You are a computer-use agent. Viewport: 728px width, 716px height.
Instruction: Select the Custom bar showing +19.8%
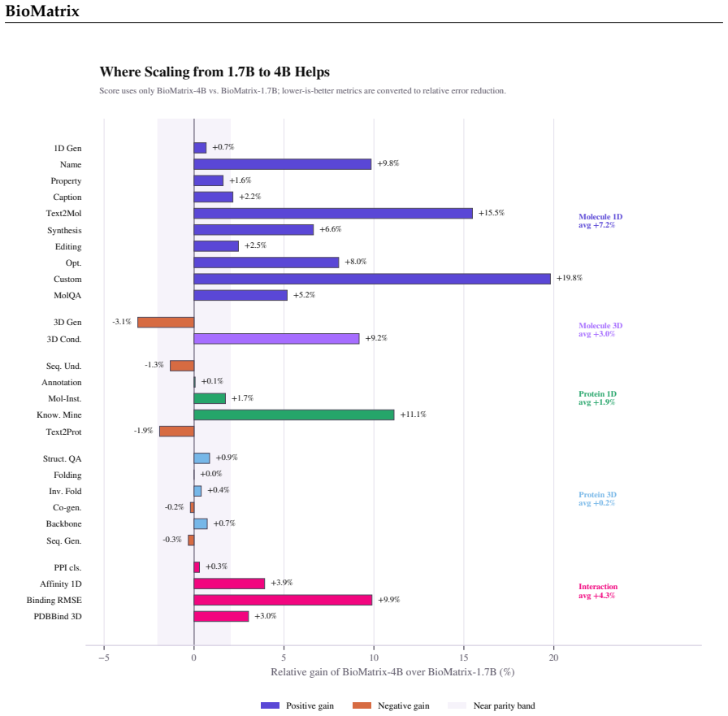[x=372, y=279]
